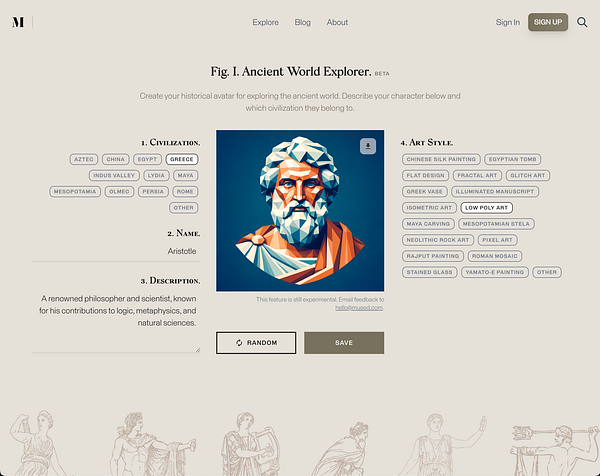Download the generated avatar image
The height and width of the screenshot is (476, 600).
tap(368, 146)
